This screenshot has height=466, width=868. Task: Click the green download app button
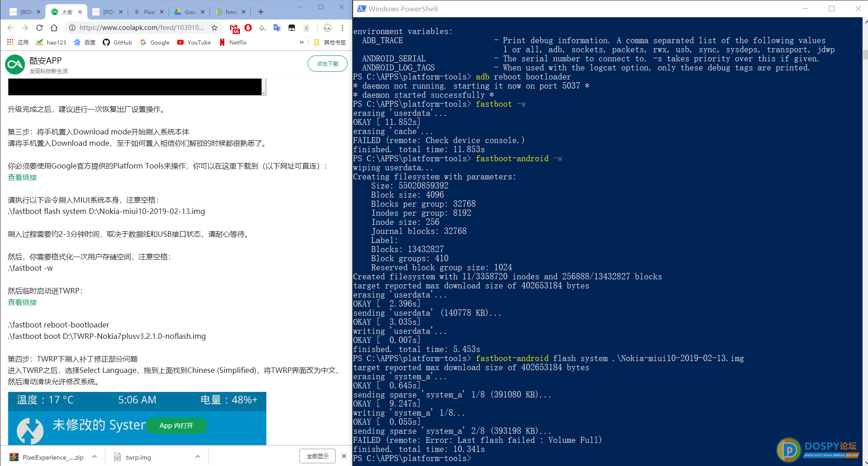(328, 64)
